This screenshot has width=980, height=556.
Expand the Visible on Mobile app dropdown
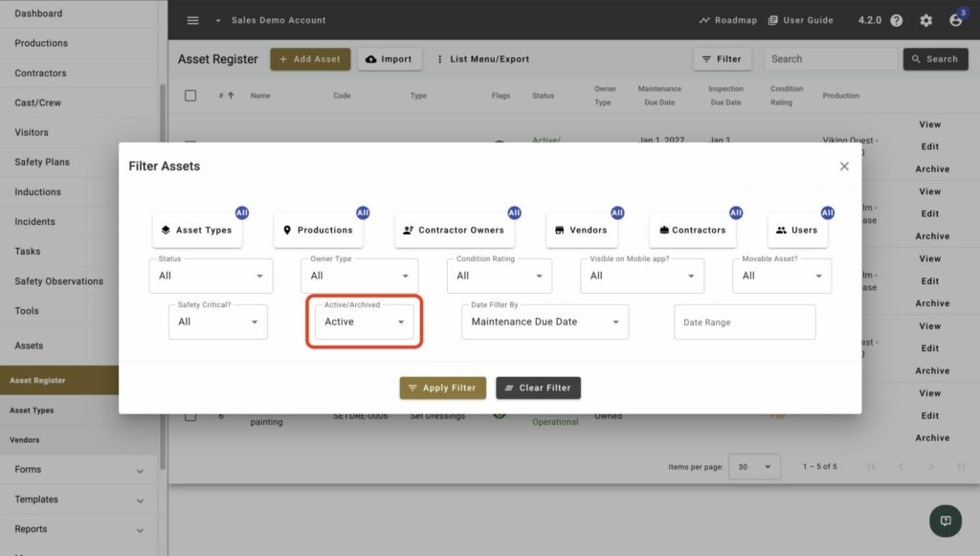[642, 276]
